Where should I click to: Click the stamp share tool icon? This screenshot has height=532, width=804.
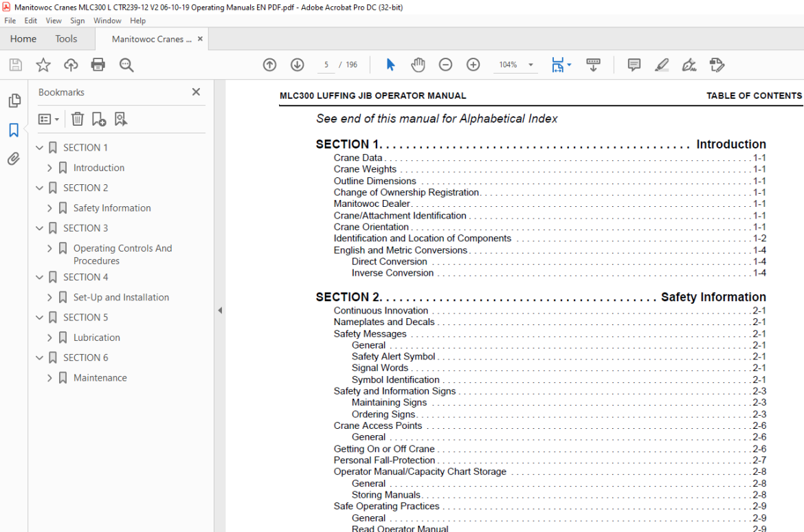717,65
